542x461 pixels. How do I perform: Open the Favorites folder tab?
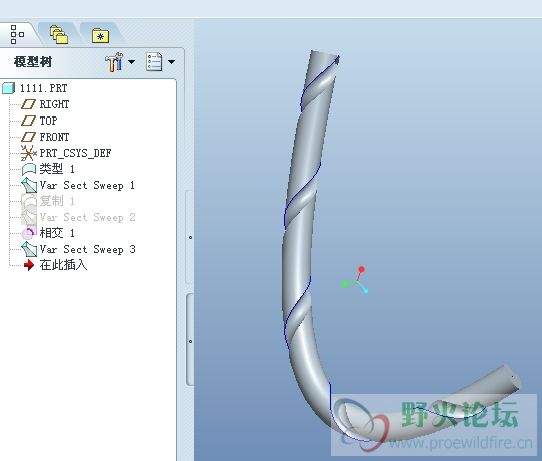tap(100, 36)
